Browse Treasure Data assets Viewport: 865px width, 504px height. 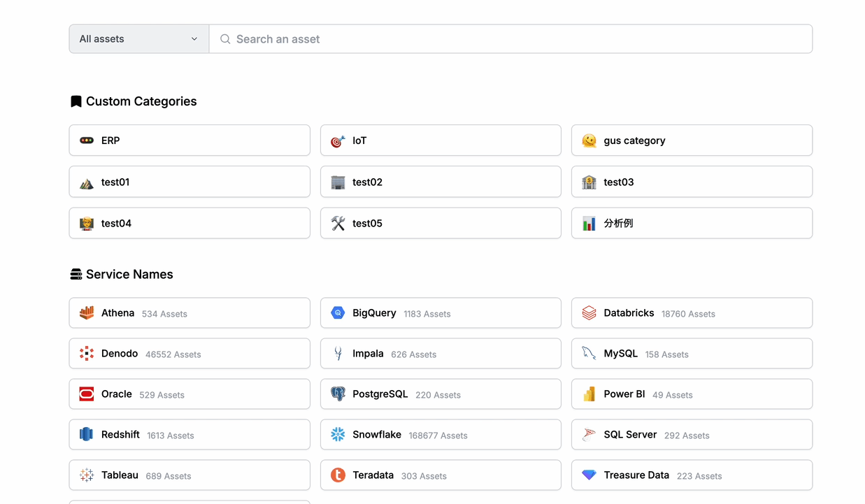coord(692,475)
